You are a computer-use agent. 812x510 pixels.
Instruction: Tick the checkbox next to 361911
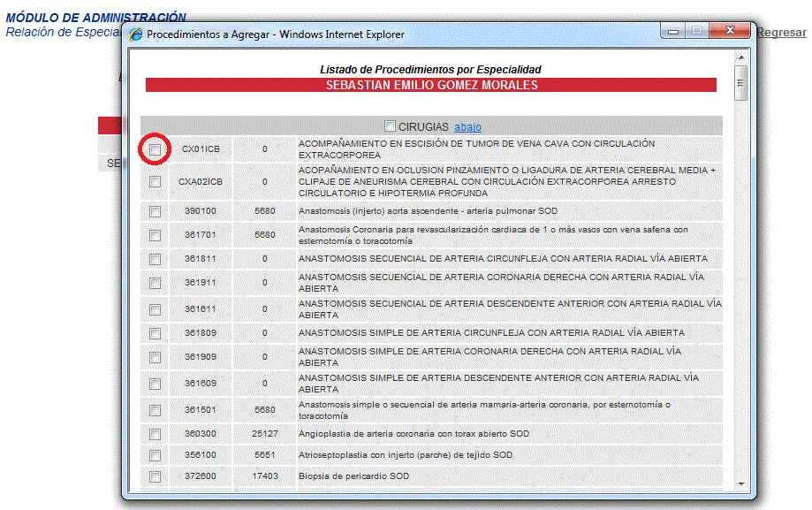(156, 283)
